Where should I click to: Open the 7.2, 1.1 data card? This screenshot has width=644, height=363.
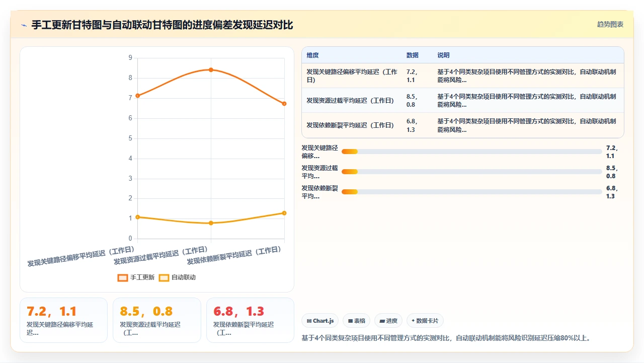click(x=63, y=320)
